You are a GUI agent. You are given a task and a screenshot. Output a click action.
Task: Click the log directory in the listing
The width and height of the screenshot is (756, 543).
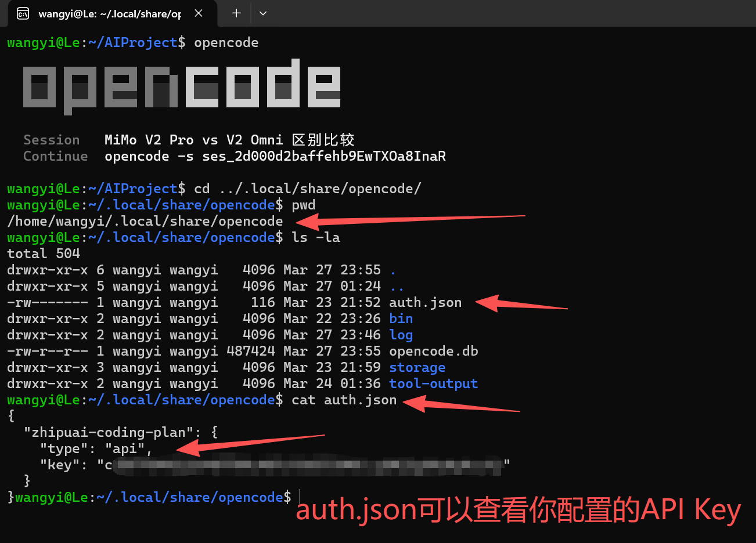coord(402,335)
